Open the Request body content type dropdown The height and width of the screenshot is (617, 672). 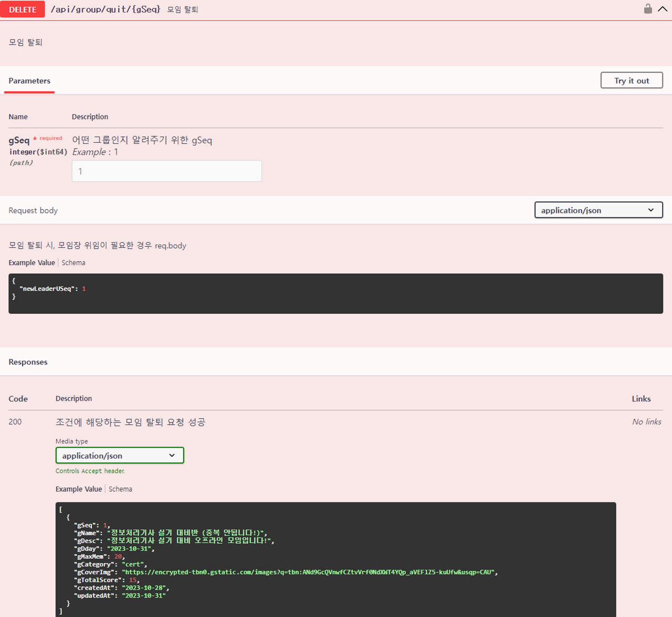598,210
